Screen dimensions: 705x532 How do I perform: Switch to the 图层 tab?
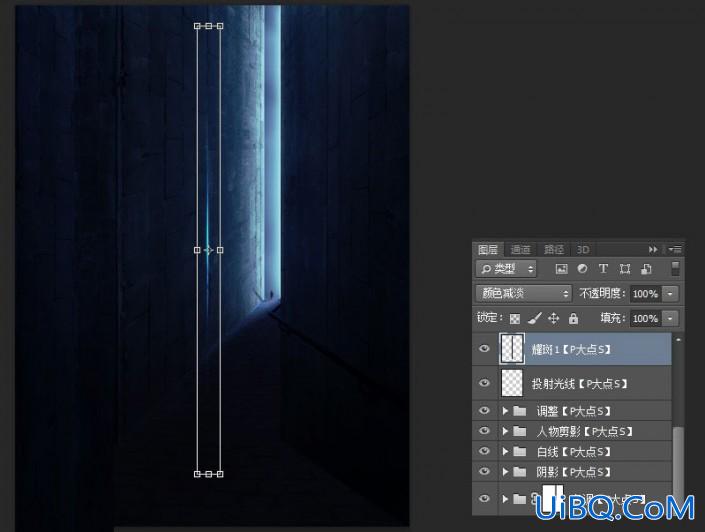[488, 249]
